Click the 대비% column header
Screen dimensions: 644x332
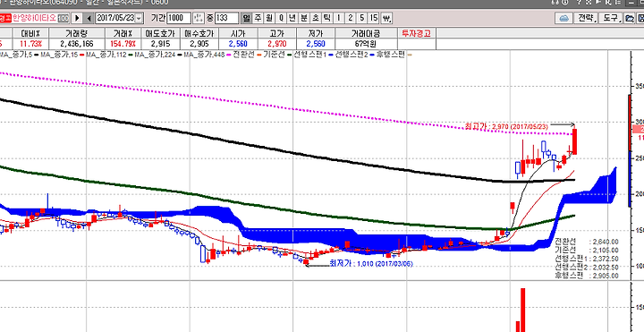pyautogui.click(x=30, y=33)
